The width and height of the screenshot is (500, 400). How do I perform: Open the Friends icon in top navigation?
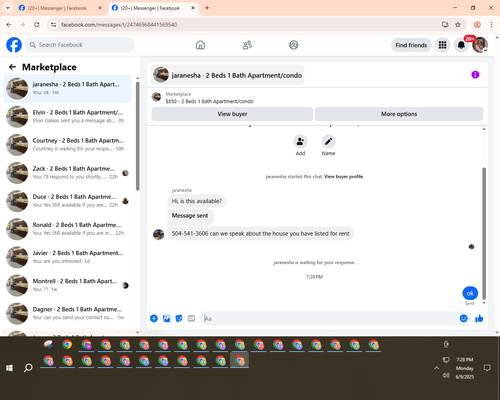pos(247,45)
